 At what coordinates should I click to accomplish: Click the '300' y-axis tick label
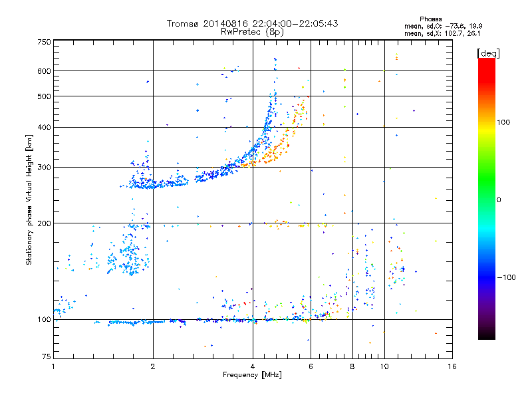click(x=44, y=167)
